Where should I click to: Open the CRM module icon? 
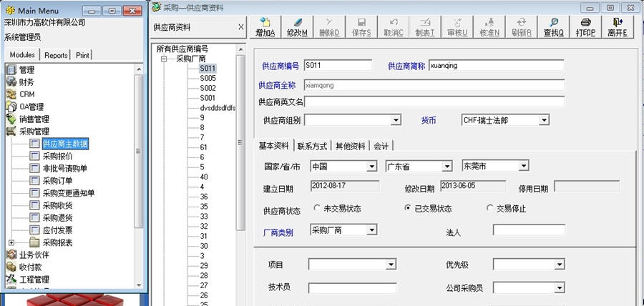pyautogui.click(x=11, y=94)
